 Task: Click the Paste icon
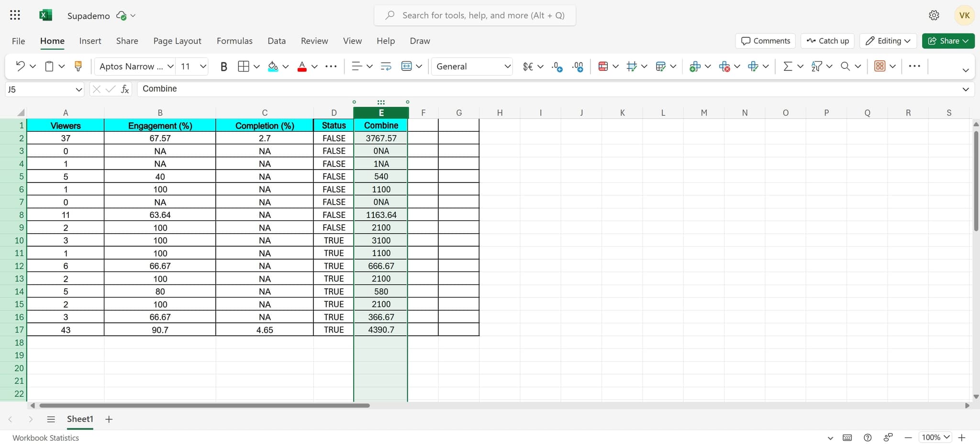[x=49, y=66]
